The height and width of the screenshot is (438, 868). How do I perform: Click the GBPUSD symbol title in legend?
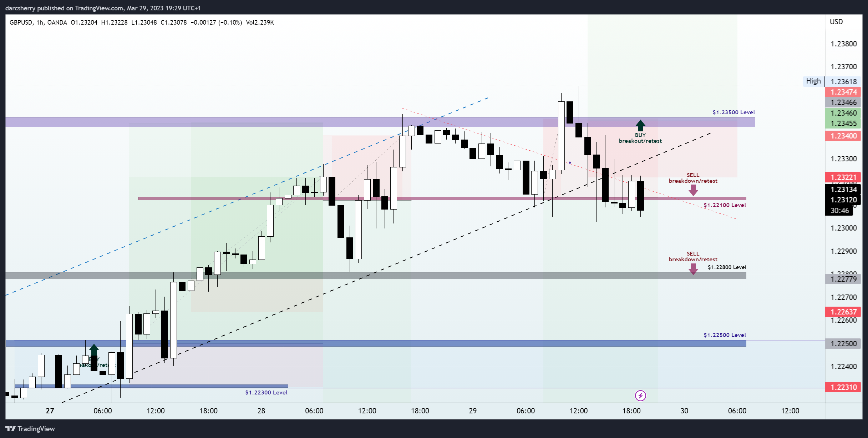[21, 22]
